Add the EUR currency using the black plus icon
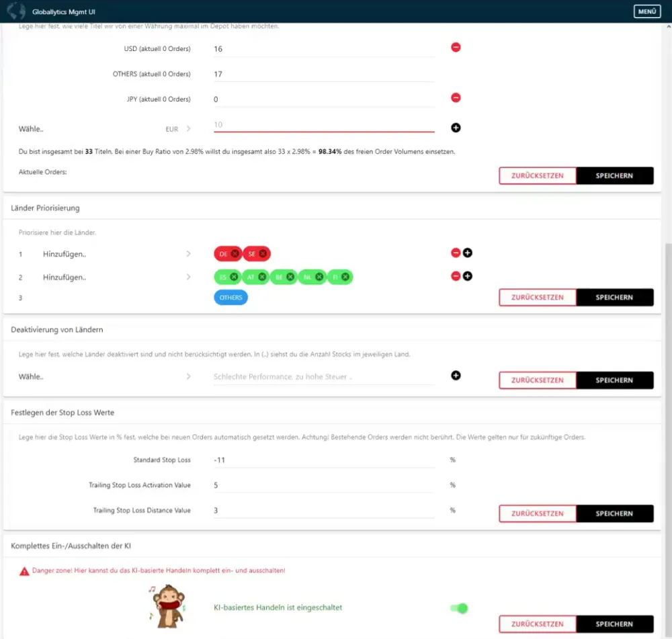The image size is (672, 639). click(456, 128)
